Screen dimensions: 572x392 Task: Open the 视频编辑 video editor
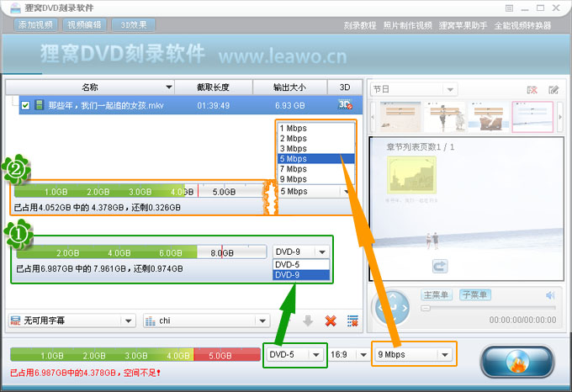coord(85,24)
